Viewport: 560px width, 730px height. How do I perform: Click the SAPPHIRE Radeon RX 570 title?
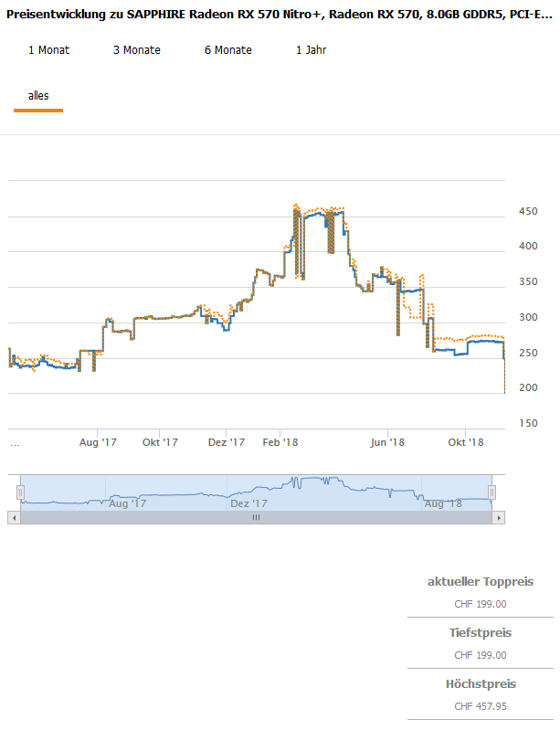coord(280,16)
